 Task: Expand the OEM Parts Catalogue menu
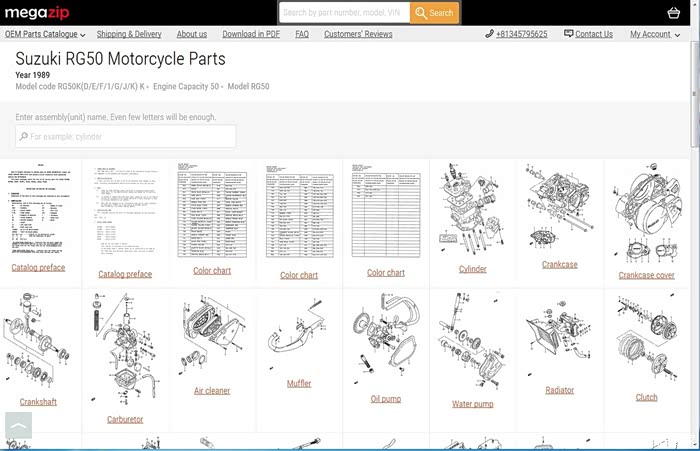(45, 34)
